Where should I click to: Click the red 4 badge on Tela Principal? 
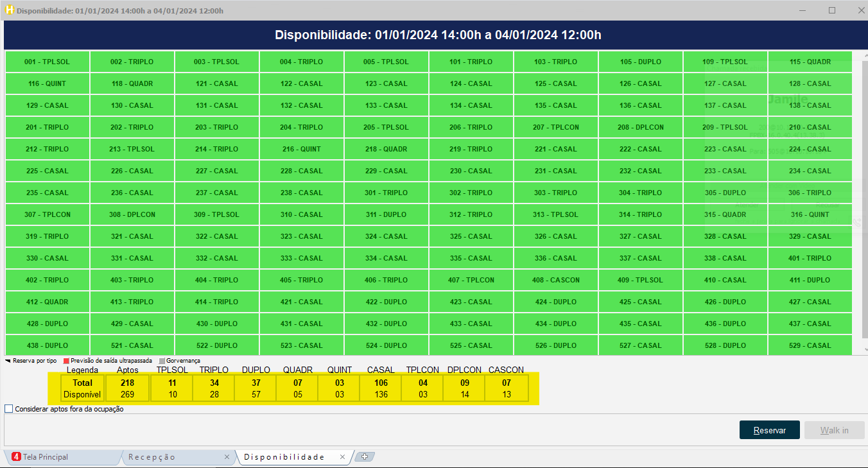tap(16, 457)
